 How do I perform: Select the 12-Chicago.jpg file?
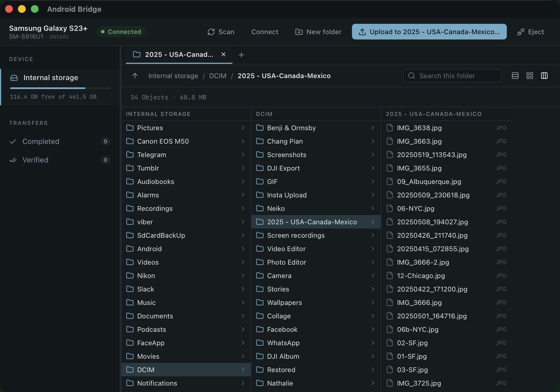click(446, 276)
